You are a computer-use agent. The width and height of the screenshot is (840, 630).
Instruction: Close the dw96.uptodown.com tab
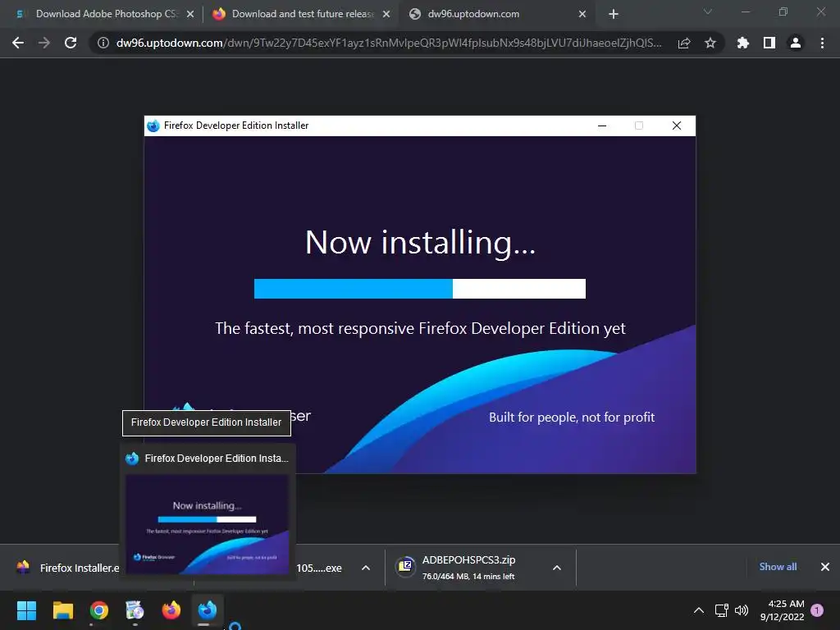pyautogui.click(x=582, y=14)
